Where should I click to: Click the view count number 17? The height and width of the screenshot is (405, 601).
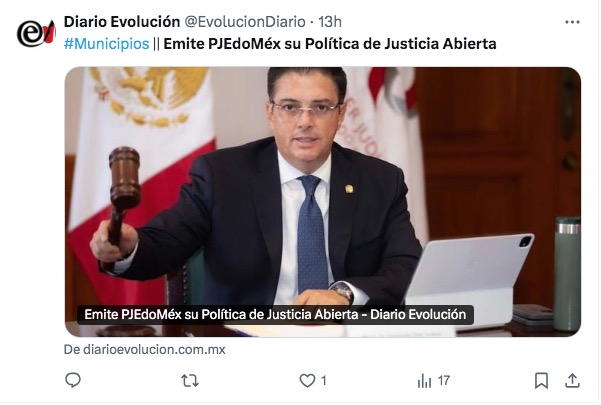coord(443,381)
